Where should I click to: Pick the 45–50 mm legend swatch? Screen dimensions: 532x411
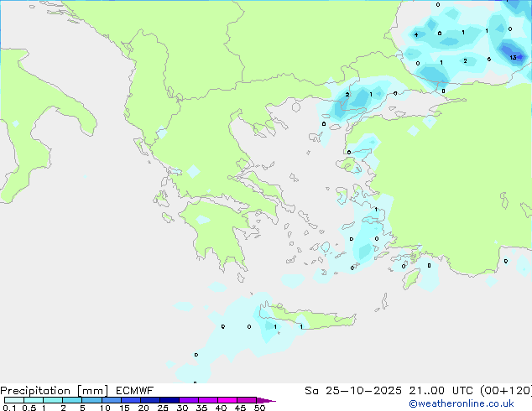pyautogui.click(x=247, y=400)
